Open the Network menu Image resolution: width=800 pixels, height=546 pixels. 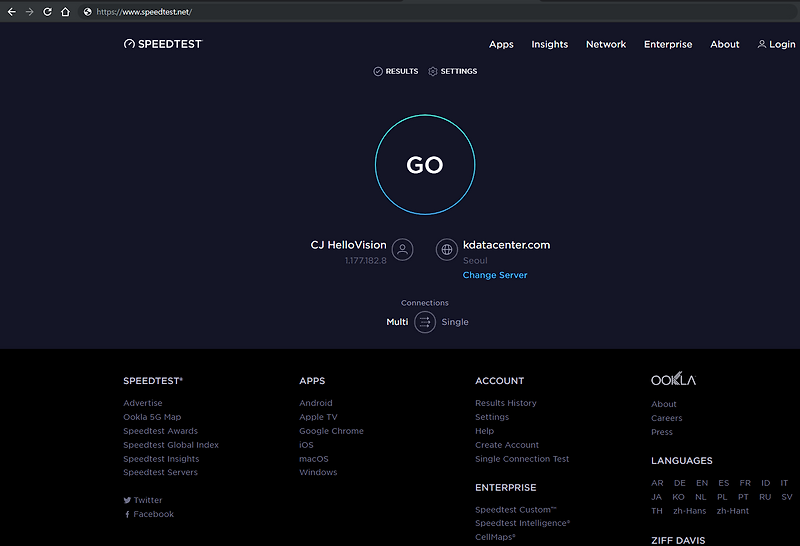(x=606, y=44)
